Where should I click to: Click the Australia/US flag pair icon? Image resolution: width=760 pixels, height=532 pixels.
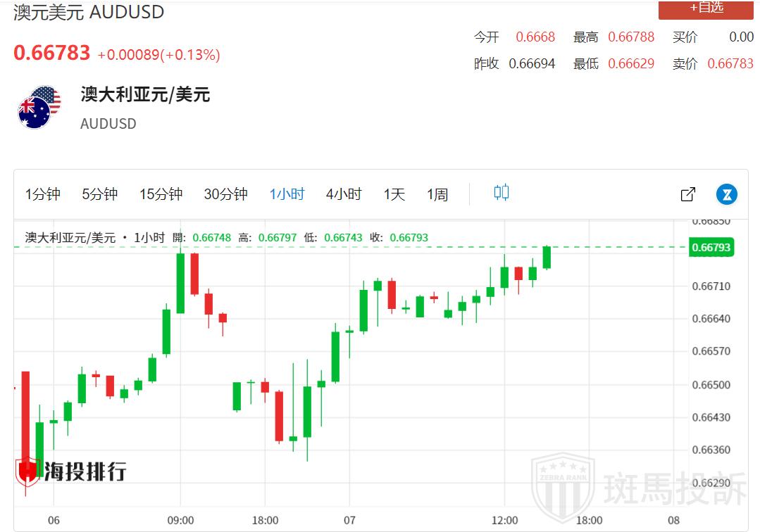point(39,108)
